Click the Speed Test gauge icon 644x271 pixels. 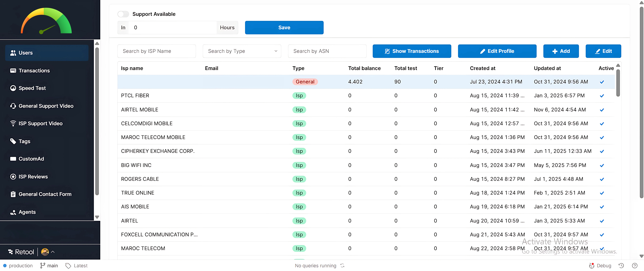(x=13, y=88)
